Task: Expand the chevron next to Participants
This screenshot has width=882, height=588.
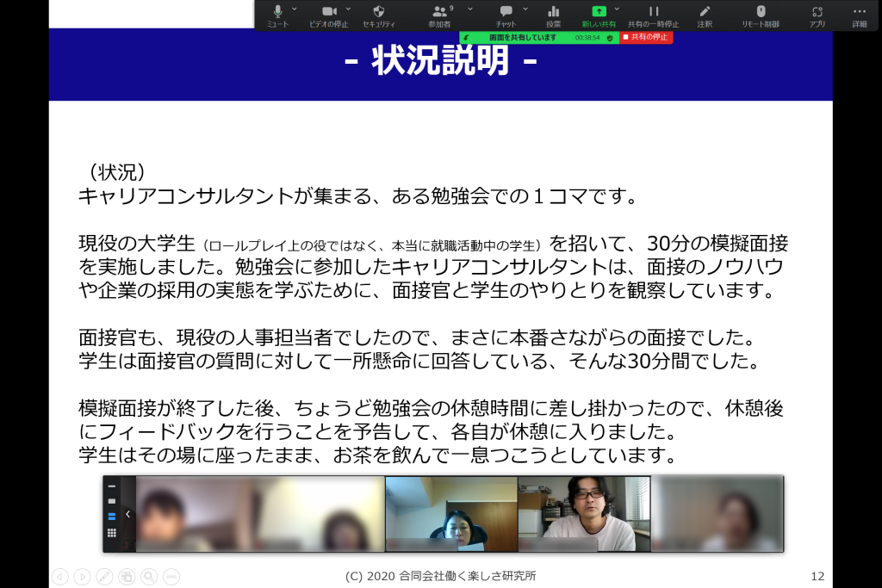Action: tap(470, 9)
